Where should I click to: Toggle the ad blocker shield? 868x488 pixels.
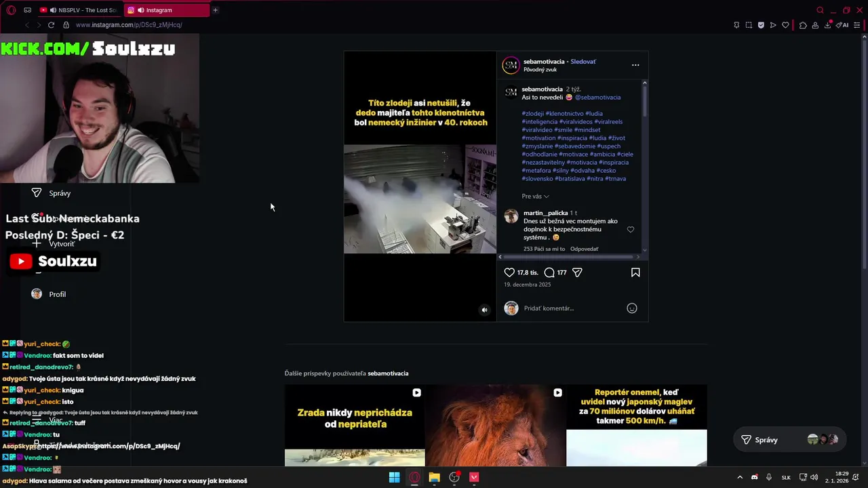point(761,25)
